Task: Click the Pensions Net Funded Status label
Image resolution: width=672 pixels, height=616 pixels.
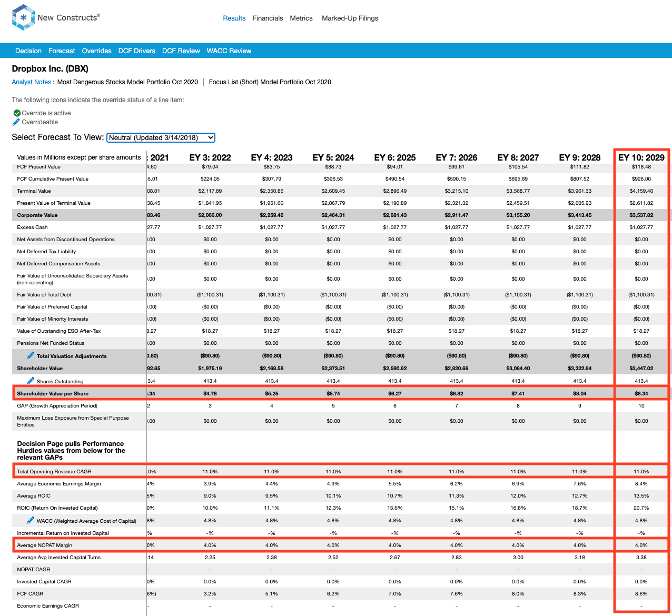Action: coord(51,343)
